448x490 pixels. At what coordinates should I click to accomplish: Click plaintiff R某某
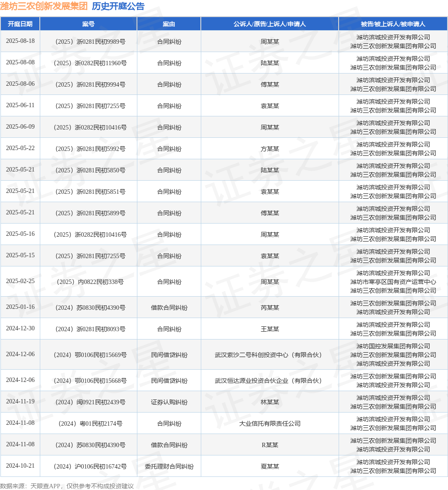[x=270, y=445]
